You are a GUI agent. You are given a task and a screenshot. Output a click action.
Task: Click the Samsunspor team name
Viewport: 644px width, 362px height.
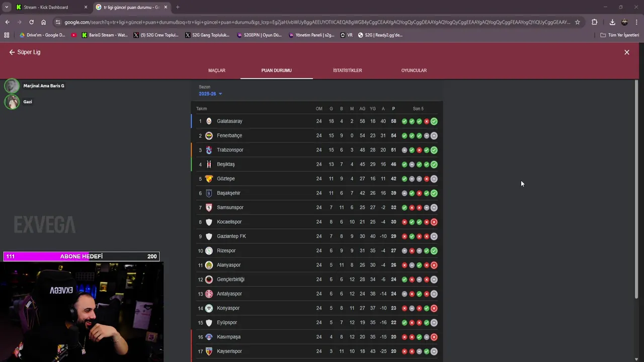point(230,208)
